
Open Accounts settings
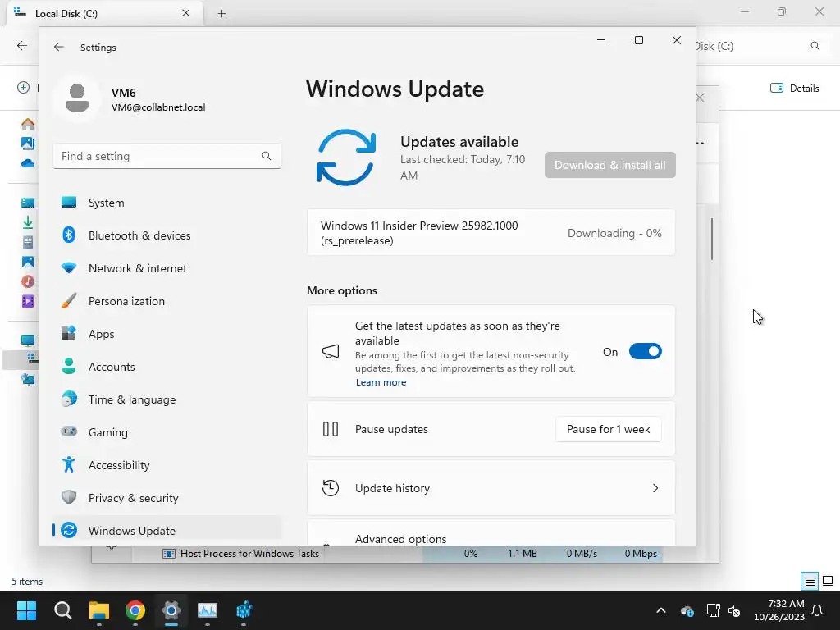(167, 367)
